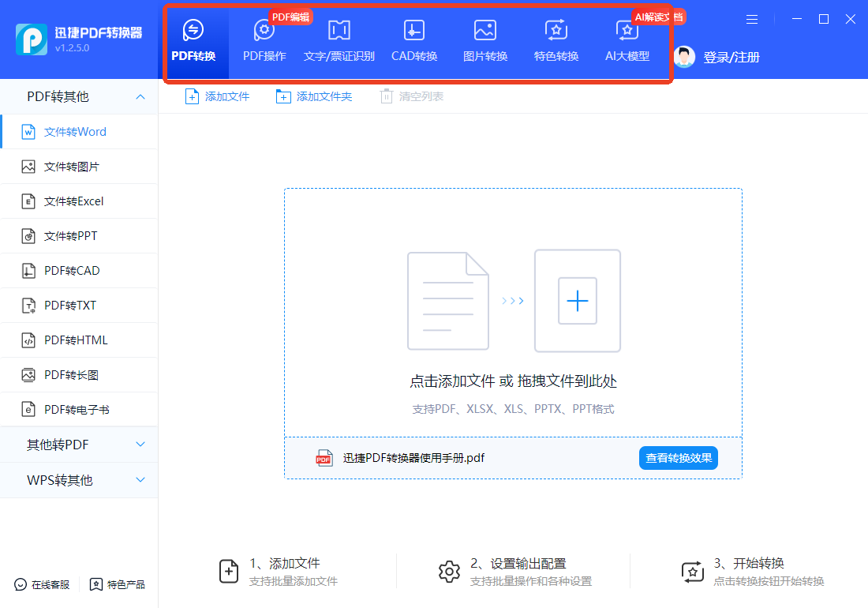
Task: Click the 添加文件夹 text label
Action: (x=324, y=96)
